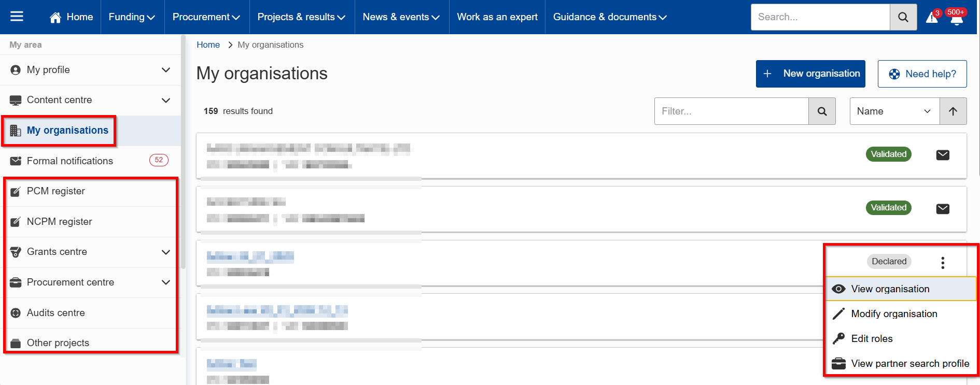Click the Other projects icon

16,343
